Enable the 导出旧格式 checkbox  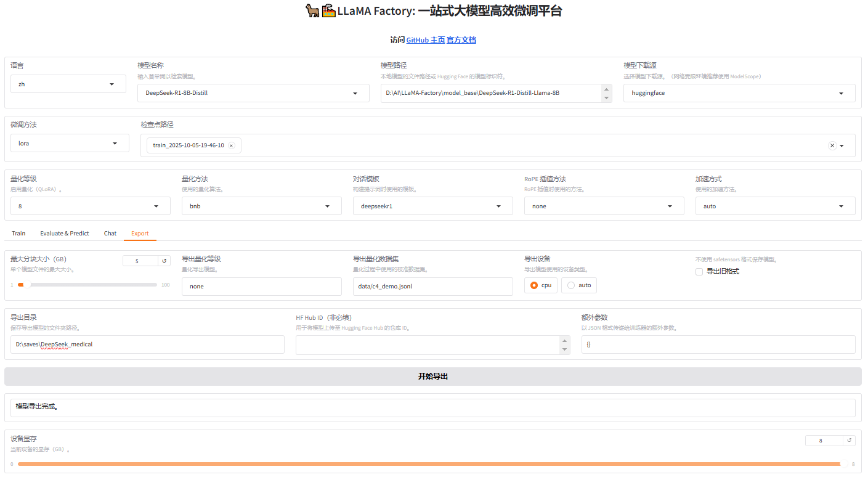pos(699,272)
